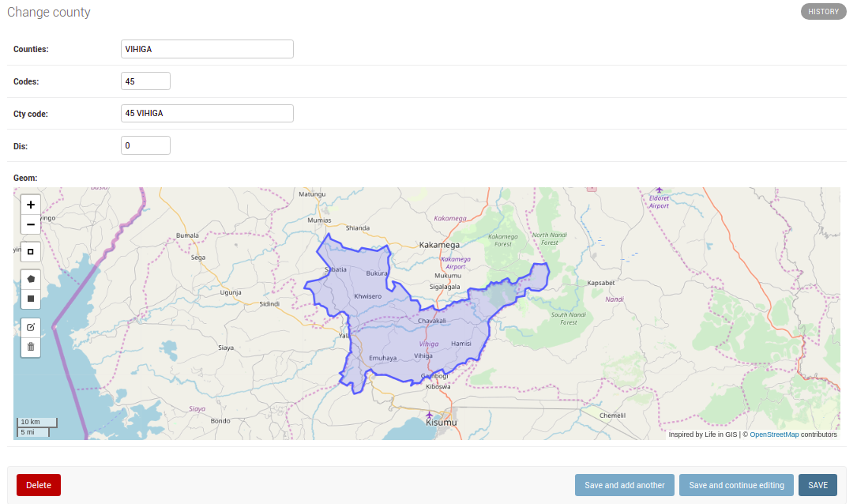Screen dimensions: 857x504
Task: Click the SAVE button
Action: (818, 484)
